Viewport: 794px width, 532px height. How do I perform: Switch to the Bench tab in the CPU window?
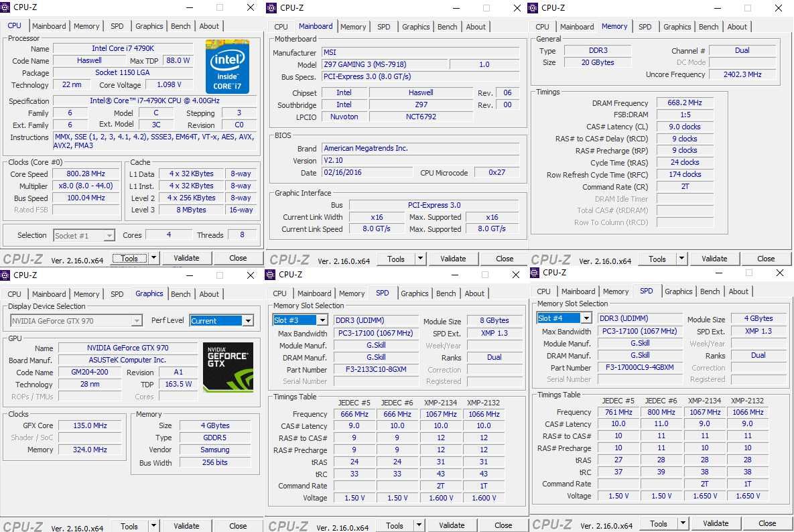(181, 26)
